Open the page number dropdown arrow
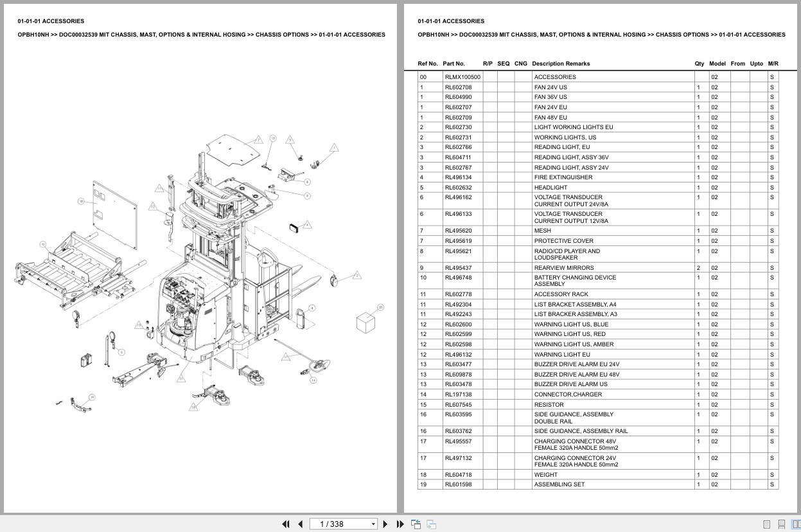This screenshot has width=801, height=532. 373,524
